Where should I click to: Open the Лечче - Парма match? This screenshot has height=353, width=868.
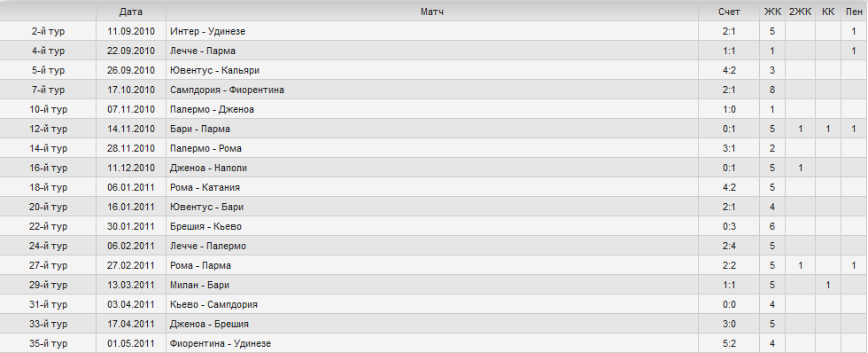(203, 51)
